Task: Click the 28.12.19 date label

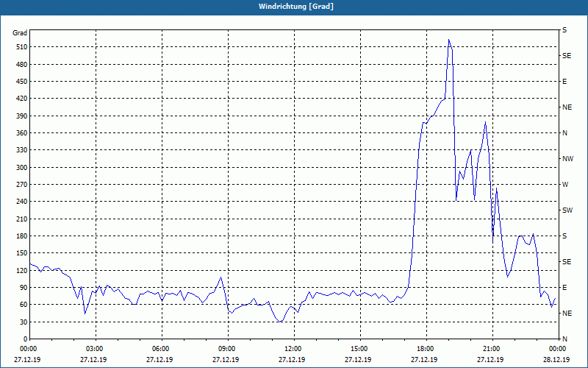Action: pos(556,359)
